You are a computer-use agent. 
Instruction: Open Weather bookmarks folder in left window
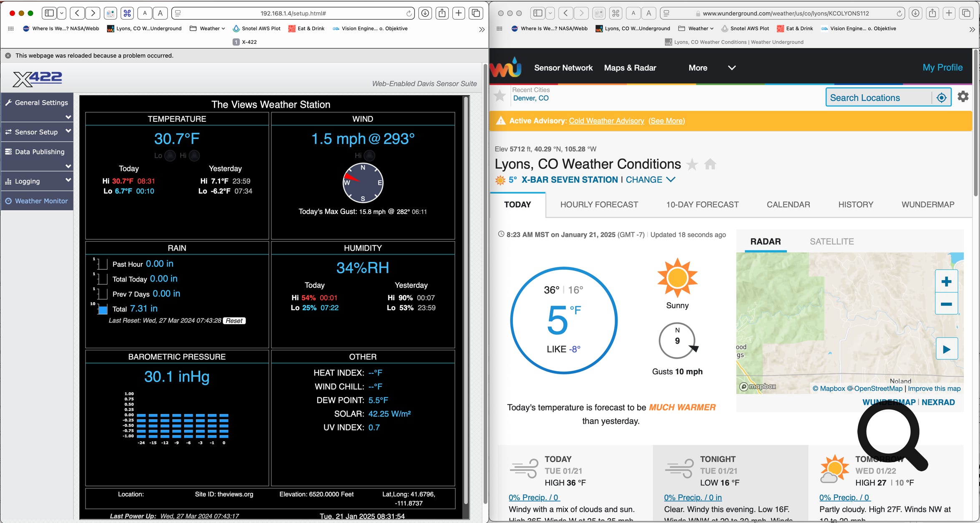(207, 28)
